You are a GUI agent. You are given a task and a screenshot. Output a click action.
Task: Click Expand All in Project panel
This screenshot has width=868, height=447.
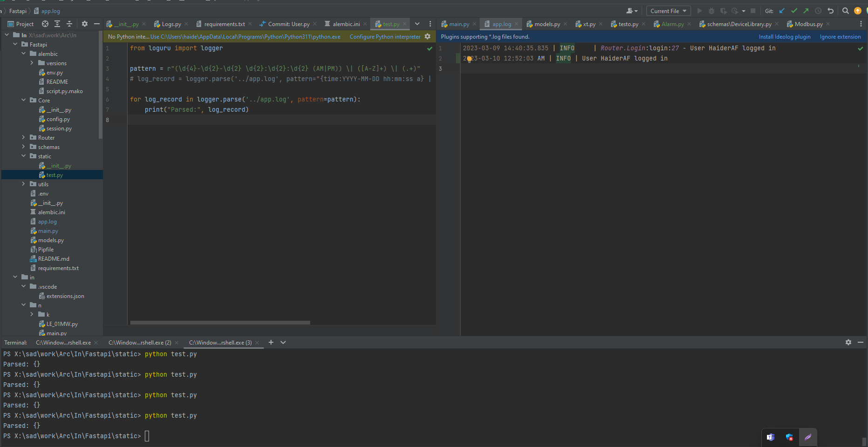57,24
